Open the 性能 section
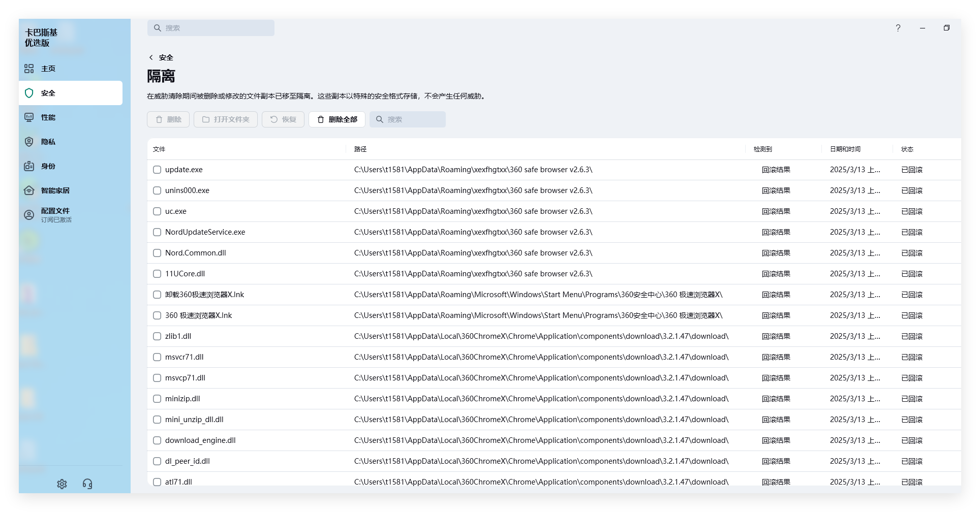The height and width of the screenshot is (512, 980). [71, 117]
